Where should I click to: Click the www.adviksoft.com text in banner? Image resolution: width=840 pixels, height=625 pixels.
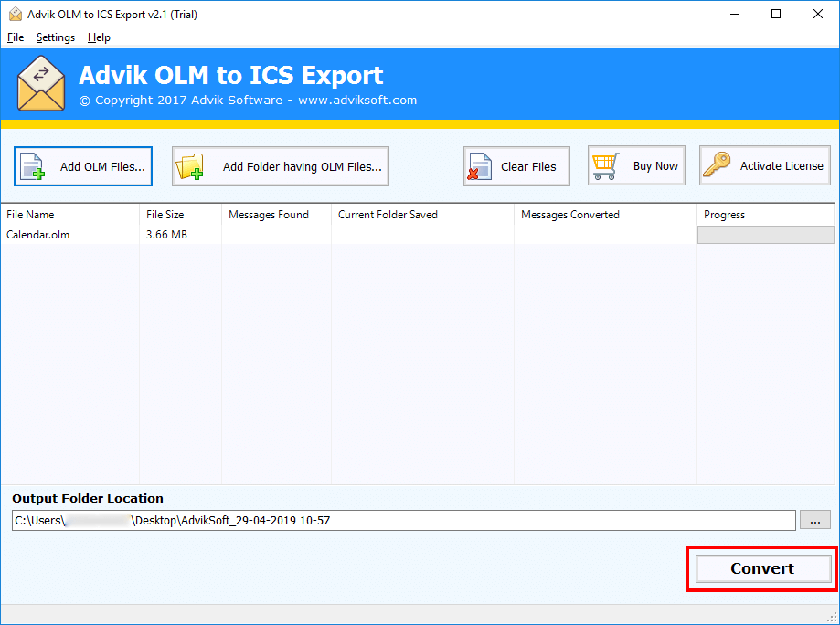pyautogui.click(x=357, y=101)
